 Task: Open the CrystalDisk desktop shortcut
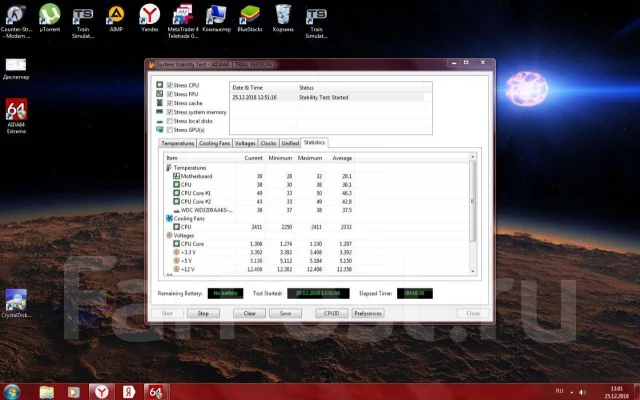coord(16,303)
